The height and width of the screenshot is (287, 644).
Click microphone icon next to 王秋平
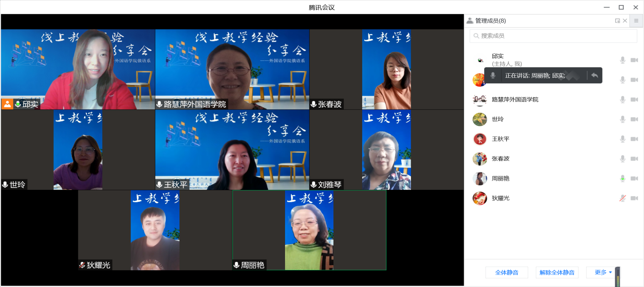click(623, 139)
